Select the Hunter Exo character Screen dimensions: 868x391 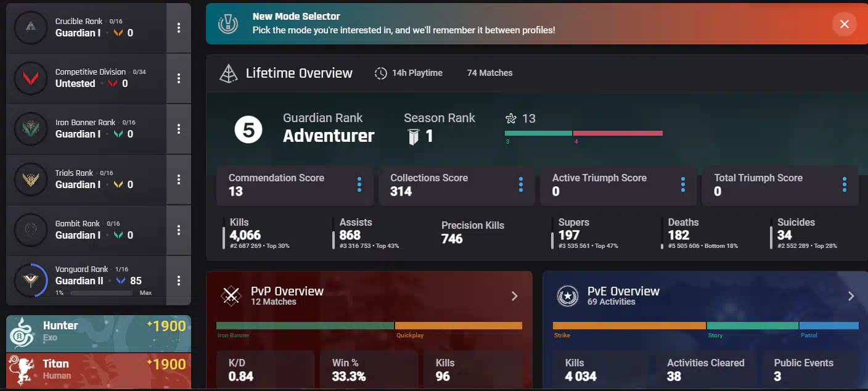click(x=99, y=332)
